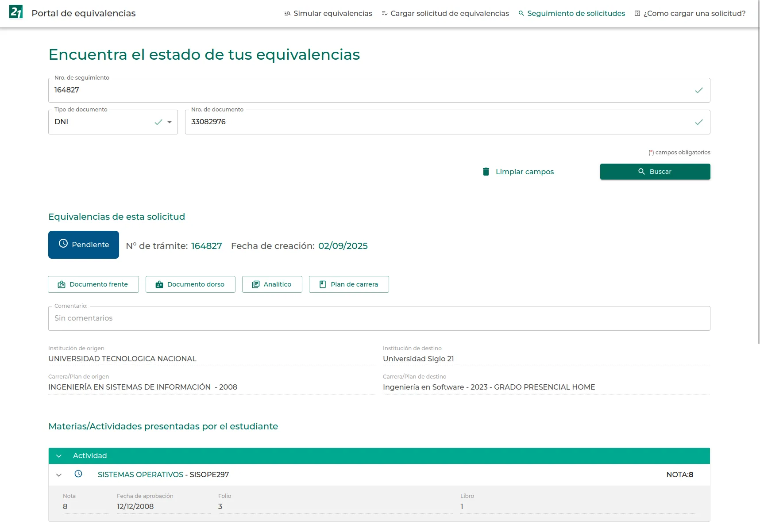
Task: Click the document icon on Analítico
Action: pyautogui.click(x=256, y=284)
